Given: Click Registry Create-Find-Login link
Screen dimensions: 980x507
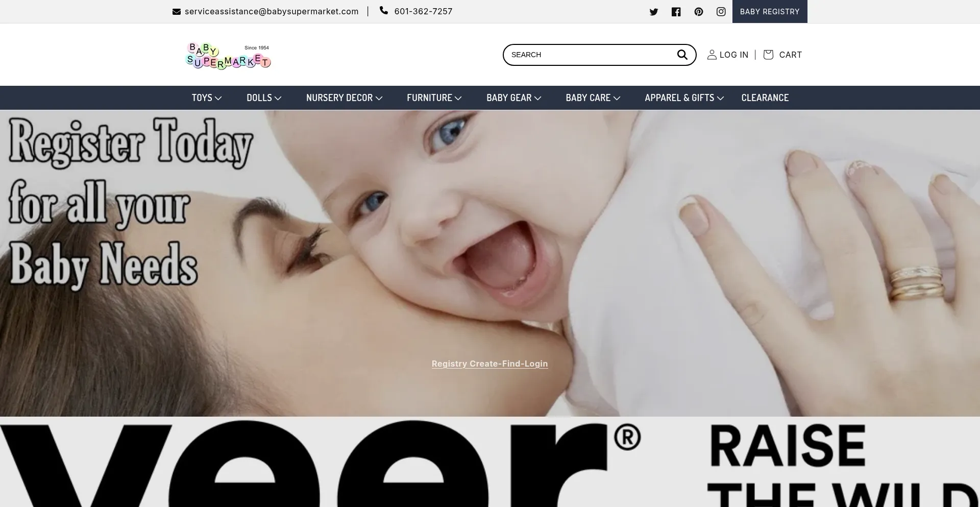Looking at the screenshot, I should (x=489, y=364).
